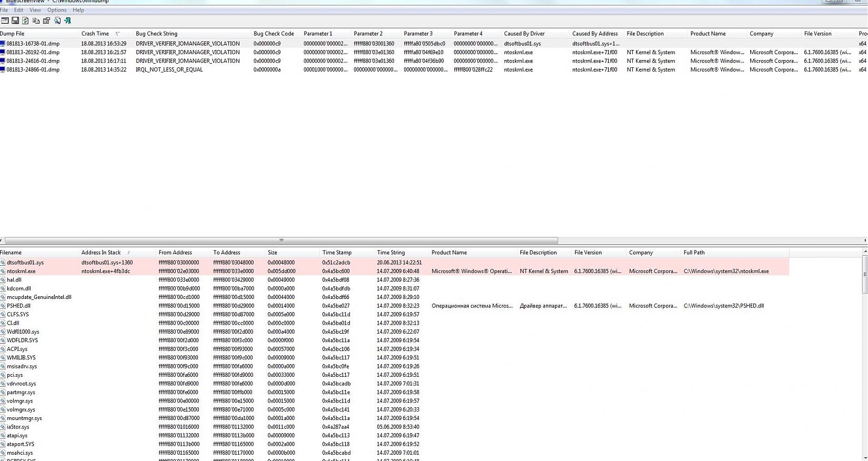Select the 081813-24866-01.dmp dump file icon
The height and width of the screenshot is (461, 868).
point(3,69)
